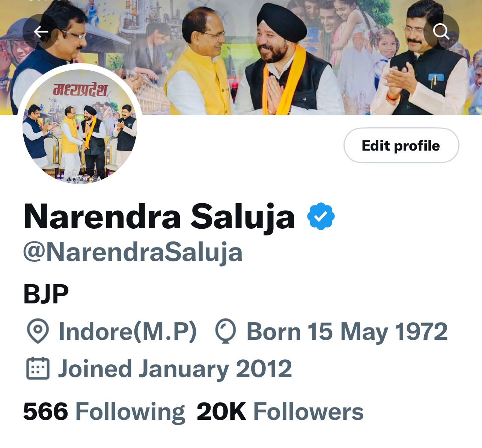The image size is (482, 448).
Task: Tap the Indore(M.P) location text
Action: [128, 332]
